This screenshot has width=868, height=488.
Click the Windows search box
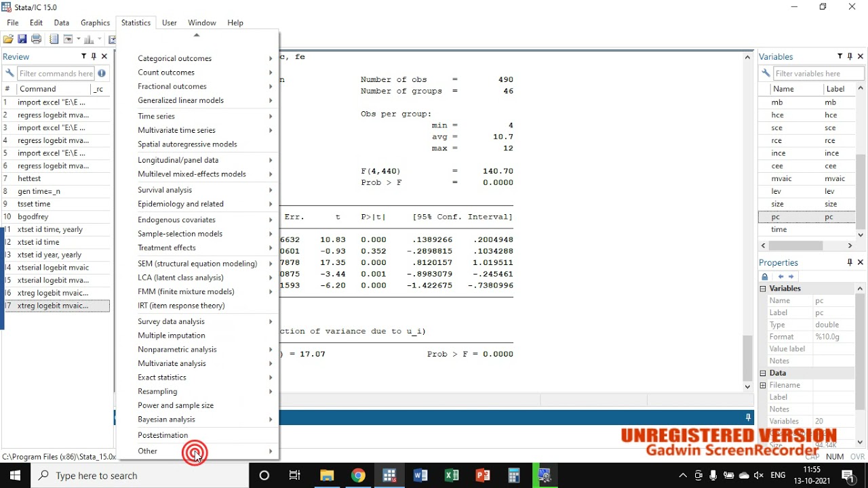[x=140, y=475]
